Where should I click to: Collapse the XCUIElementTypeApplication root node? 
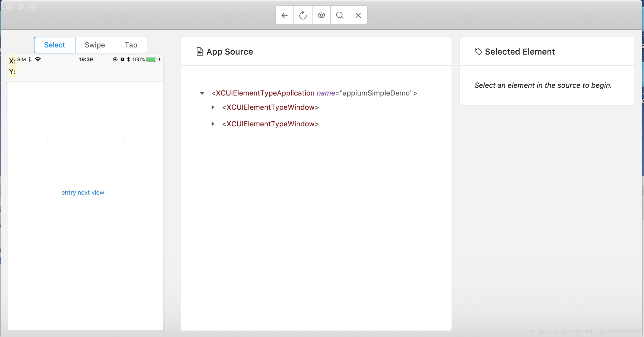[x=203, y=93]
